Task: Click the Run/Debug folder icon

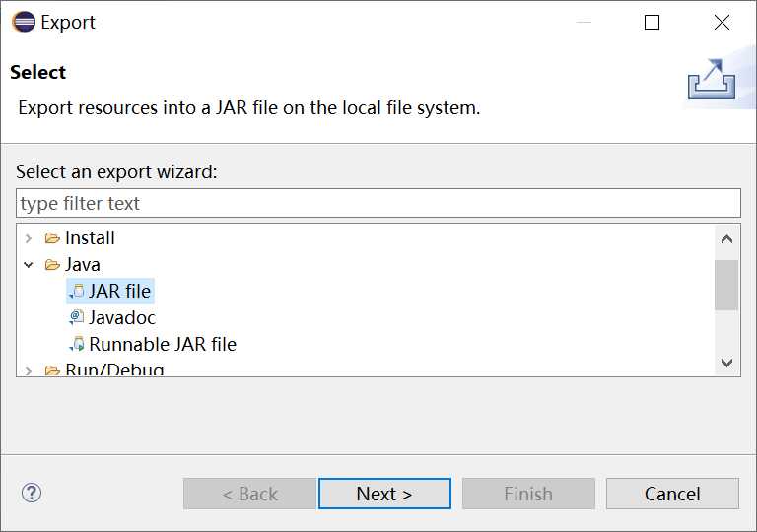Action: tap(52, 370)
